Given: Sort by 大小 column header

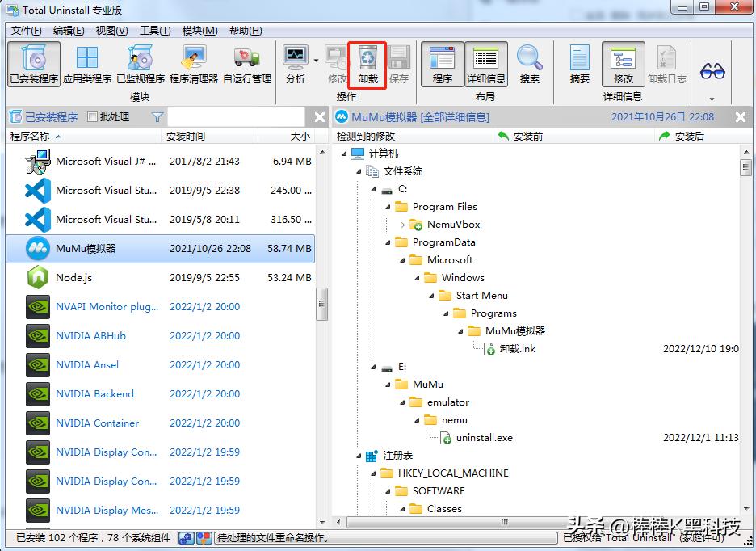Looking at the screenshot, I should pyautogui.click(x=287, y=137).
